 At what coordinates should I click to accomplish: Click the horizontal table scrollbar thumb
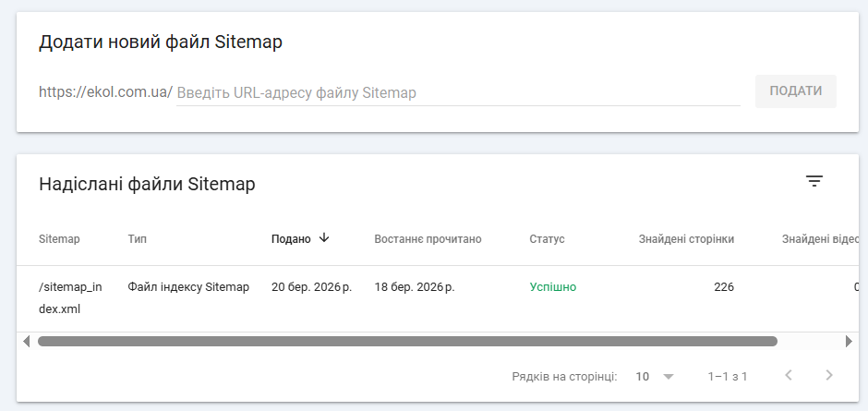pos(406,342)
